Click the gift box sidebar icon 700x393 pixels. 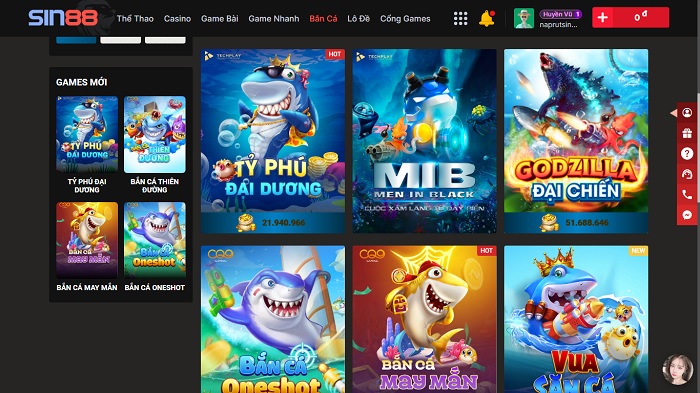coord(687,133)
